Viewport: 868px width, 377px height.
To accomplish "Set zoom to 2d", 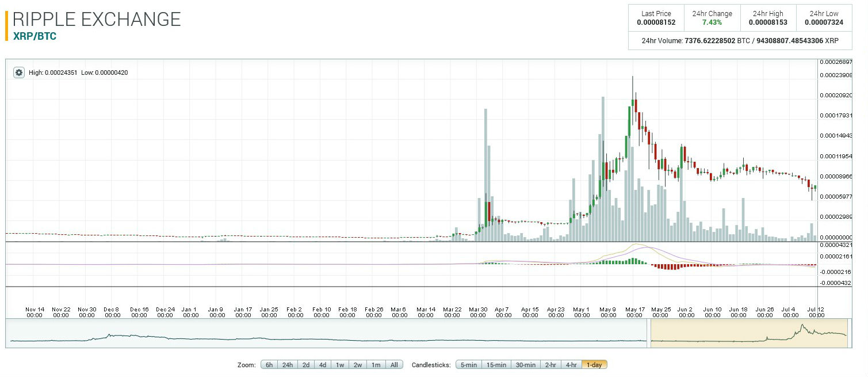I will 306,365.
